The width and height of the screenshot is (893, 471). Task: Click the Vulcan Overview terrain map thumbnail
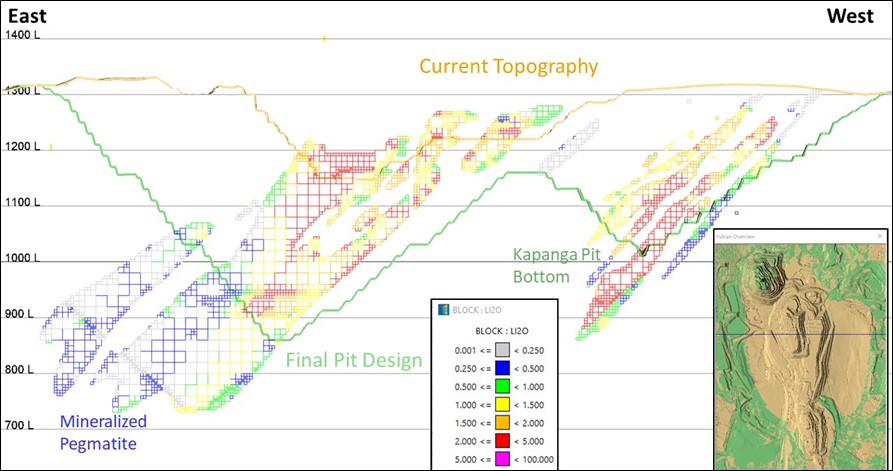tap(801, 355)
